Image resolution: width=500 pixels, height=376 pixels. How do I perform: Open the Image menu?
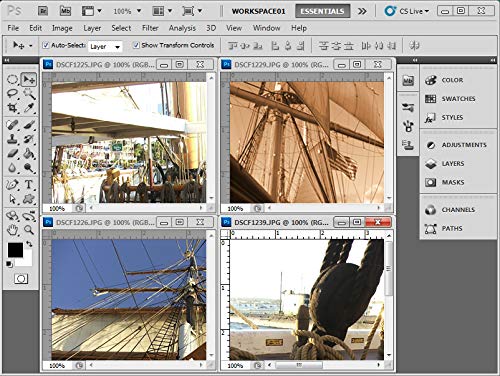tap(62, 28)
